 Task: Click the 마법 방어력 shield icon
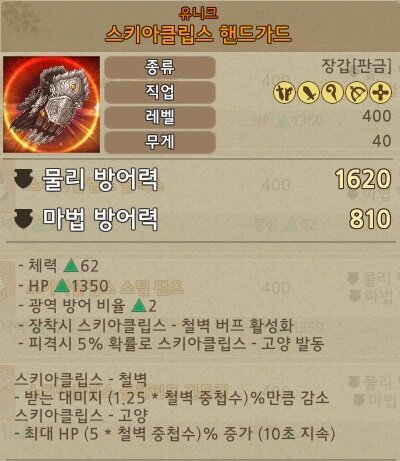[24, 219]
